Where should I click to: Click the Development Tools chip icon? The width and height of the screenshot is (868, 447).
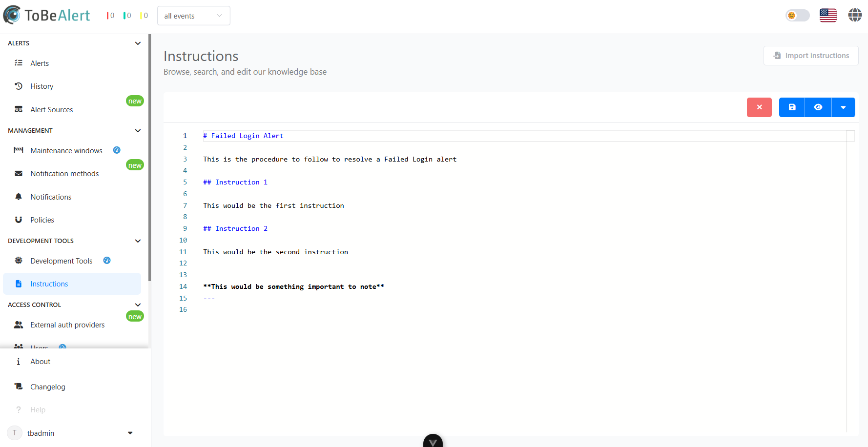[19, 261]
